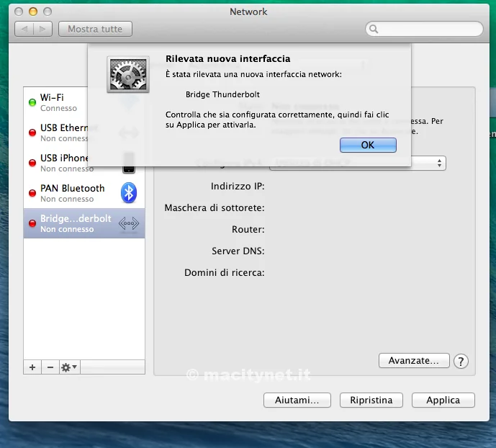Open the Aiutami assistant

point(297,400)
